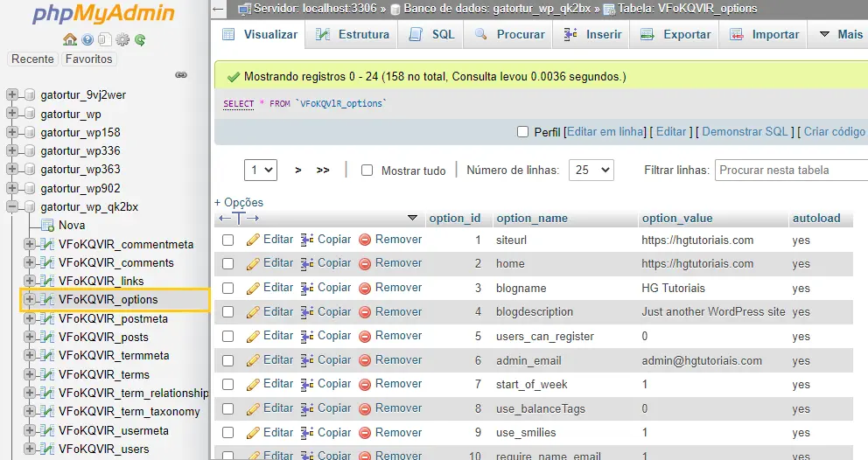The width and height of the screenshot is (868, 460).
Task: Click the Editar em linha link
Action: point(605,132)
